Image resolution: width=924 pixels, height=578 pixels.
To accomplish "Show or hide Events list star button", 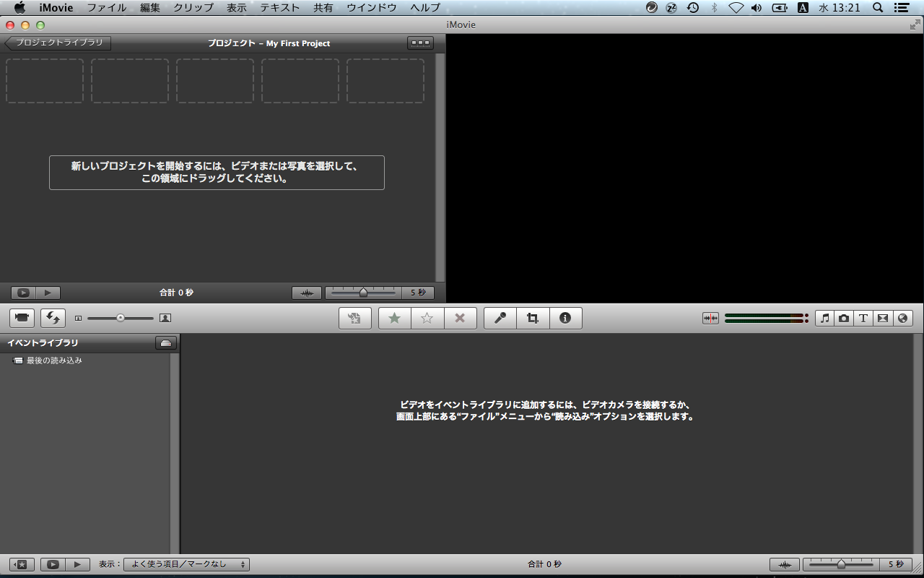I will click(x=21, y=564).
